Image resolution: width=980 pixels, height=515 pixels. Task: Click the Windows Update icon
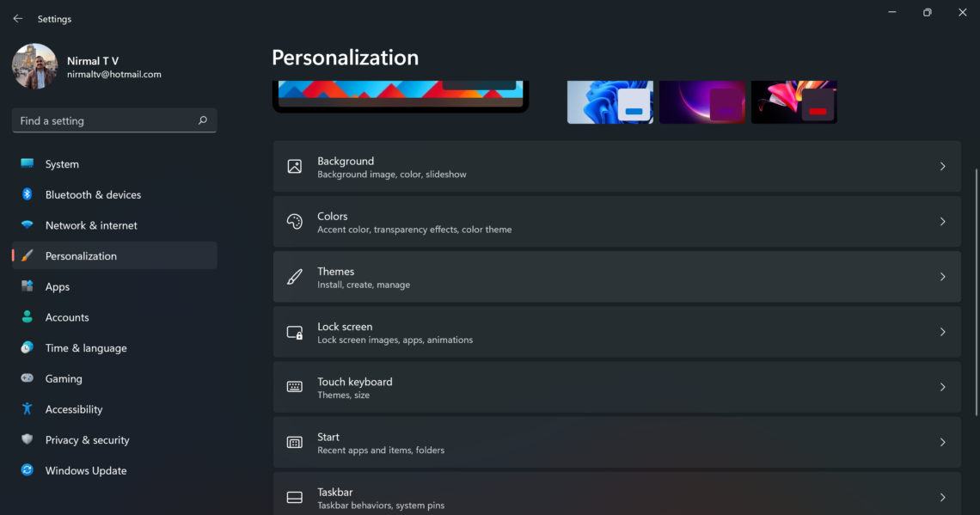pos(28,470)
